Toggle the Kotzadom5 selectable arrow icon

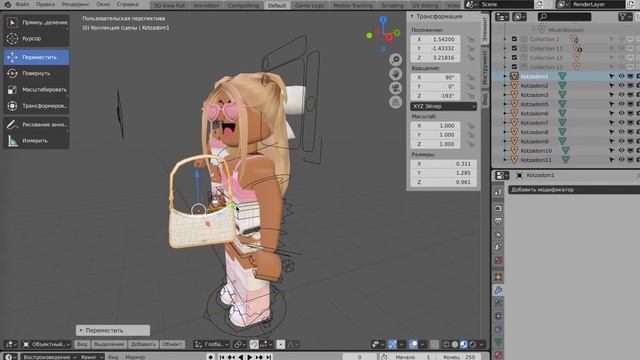point(611,104)
